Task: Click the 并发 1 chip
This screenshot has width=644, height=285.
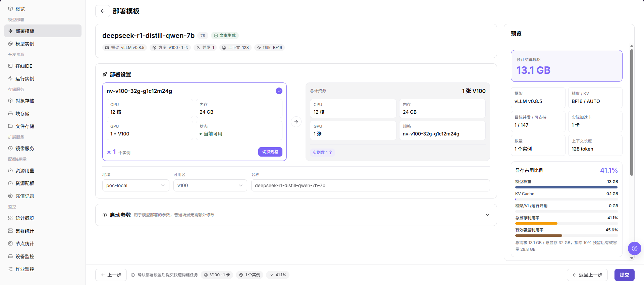Action: [205, 48]
